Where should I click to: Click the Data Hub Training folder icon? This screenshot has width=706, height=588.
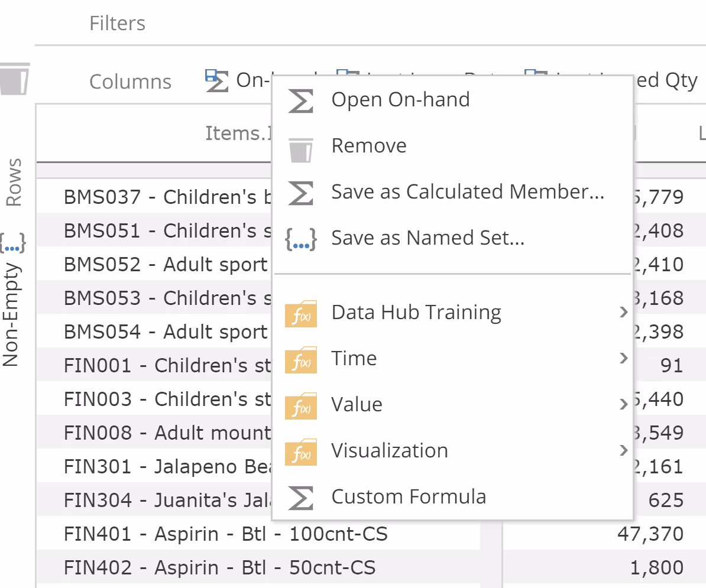tap(300, 313)
